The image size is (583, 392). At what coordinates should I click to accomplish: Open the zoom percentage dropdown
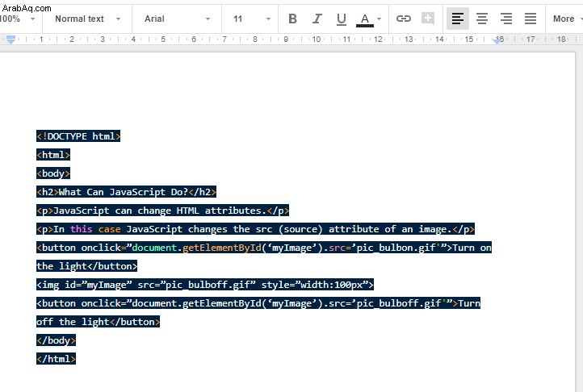[18, 19]
